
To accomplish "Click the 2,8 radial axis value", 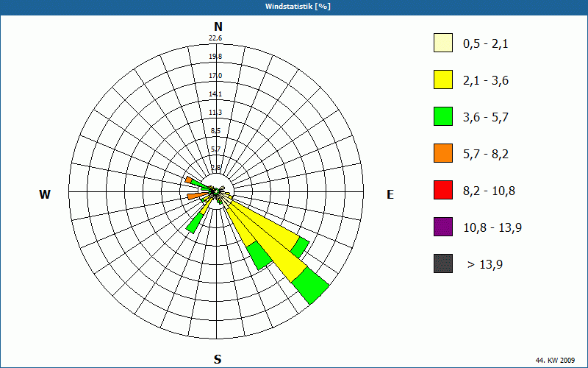I will [x=215, y=168].
